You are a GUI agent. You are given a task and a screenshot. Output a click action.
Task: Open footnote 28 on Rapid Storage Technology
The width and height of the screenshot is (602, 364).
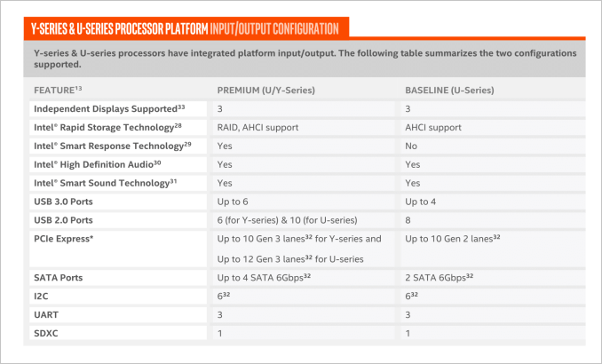[178, 125]
